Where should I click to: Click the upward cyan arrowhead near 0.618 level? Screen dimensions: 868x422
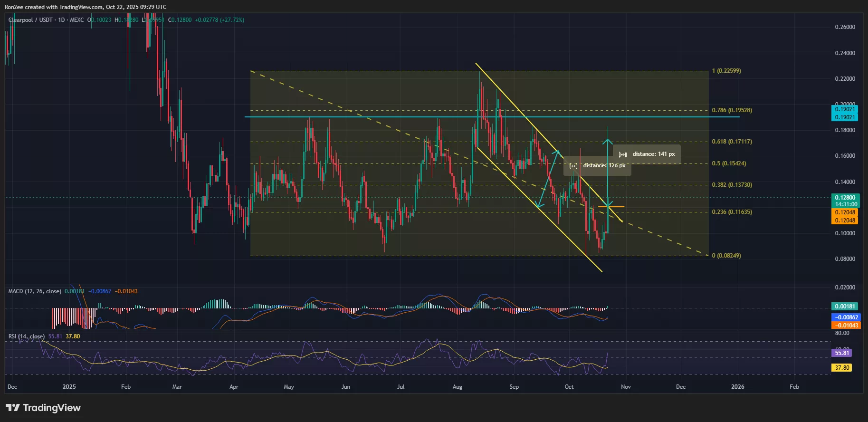608,140
